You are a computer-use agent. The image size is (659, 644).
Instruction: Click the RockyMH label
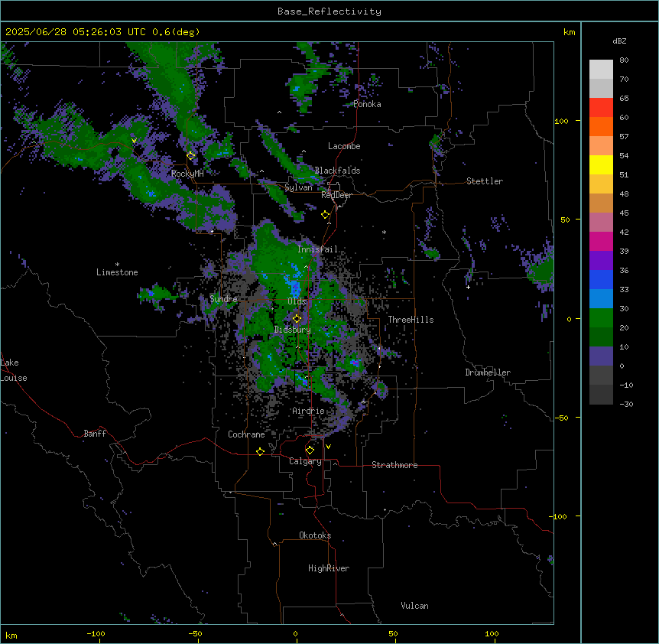[187, 174]
